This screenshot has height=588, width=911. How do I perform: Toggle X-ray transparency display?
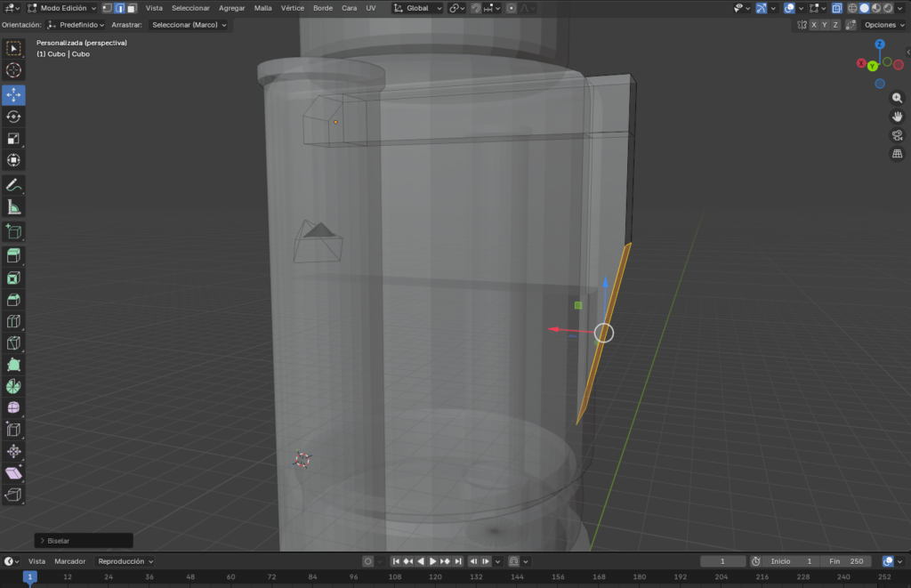(x=837, y=8)
